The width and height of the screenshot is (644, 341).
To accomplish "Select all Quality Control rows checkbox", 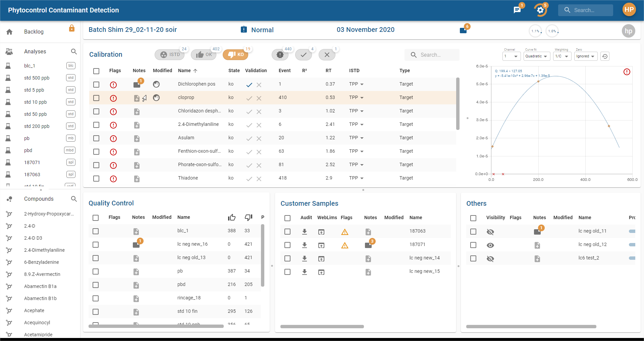I will (96, 218).
